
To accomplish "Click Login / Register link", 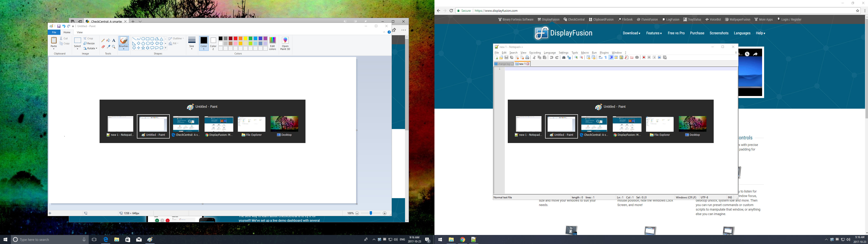I will click(x=789, y=19).
